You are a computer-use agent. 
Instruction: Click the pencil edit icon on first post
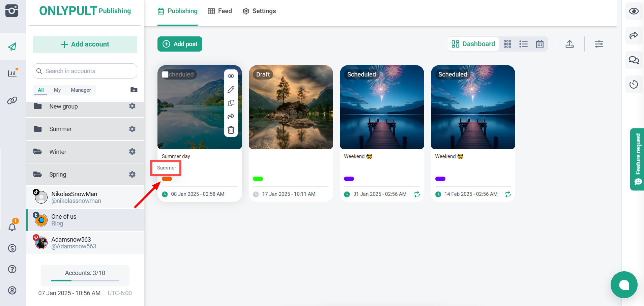tap(231, 90)
